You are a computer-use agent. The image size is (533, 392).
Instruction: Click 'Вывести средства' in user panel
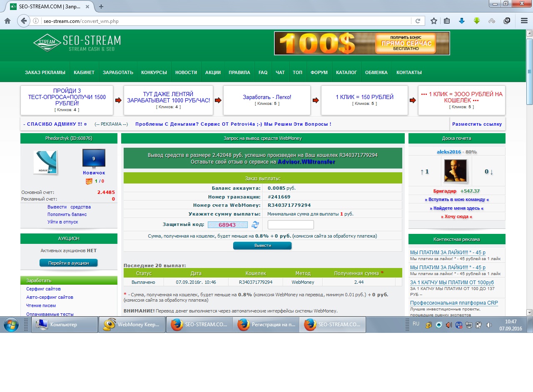click(x=69, y=207)
